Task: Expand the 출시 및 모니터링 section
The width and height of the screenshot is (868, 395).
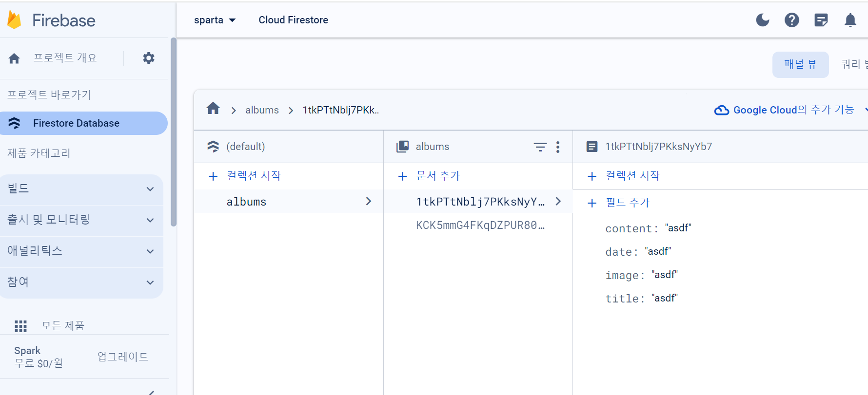Action: (82, 220)
